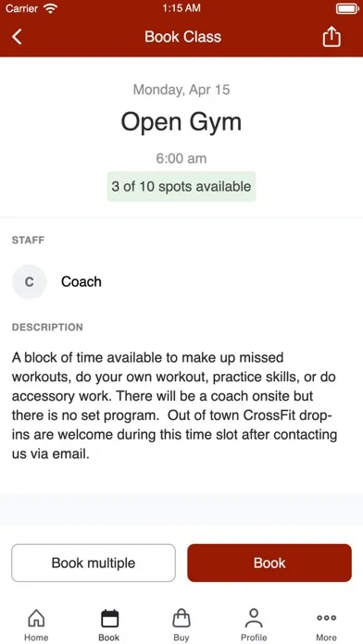Tap the Coach avatar circle
Viewport: 363px width, 644px height.
(x=30, y=281)
